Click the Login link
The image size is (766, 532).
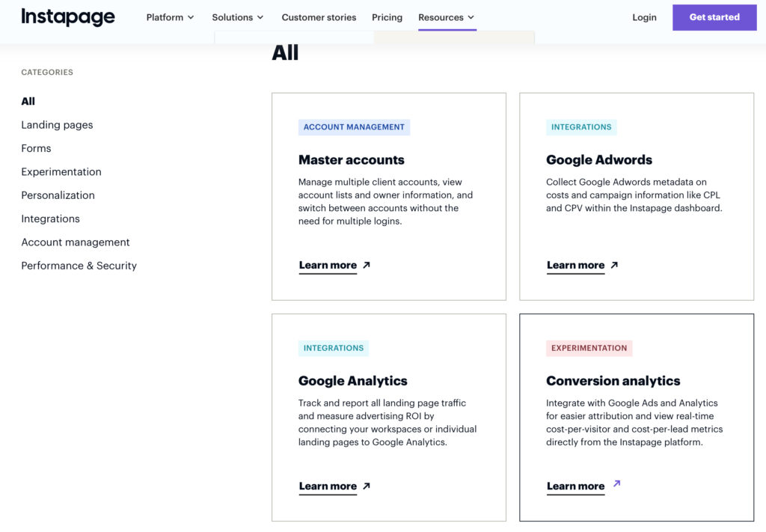pyautogui.click(x=644, y=16)
